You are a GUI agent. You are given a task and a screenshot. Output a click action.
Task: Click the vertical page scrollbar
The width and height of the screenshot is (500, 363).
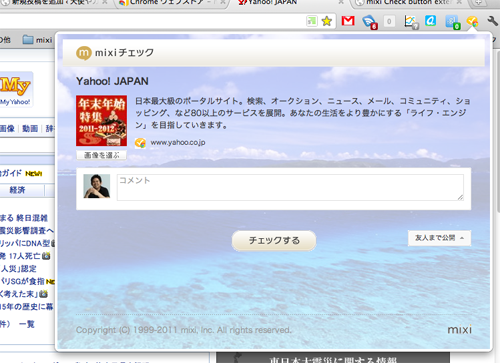[497, 133]
